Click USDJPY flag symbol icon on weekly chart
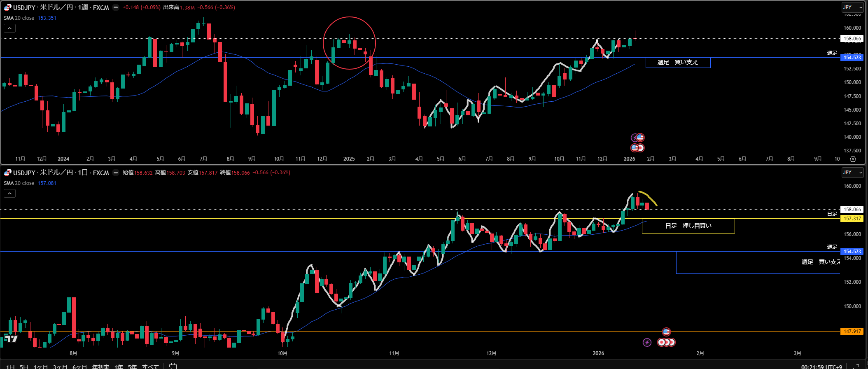868x369 pixels. [x=7, y=7]
